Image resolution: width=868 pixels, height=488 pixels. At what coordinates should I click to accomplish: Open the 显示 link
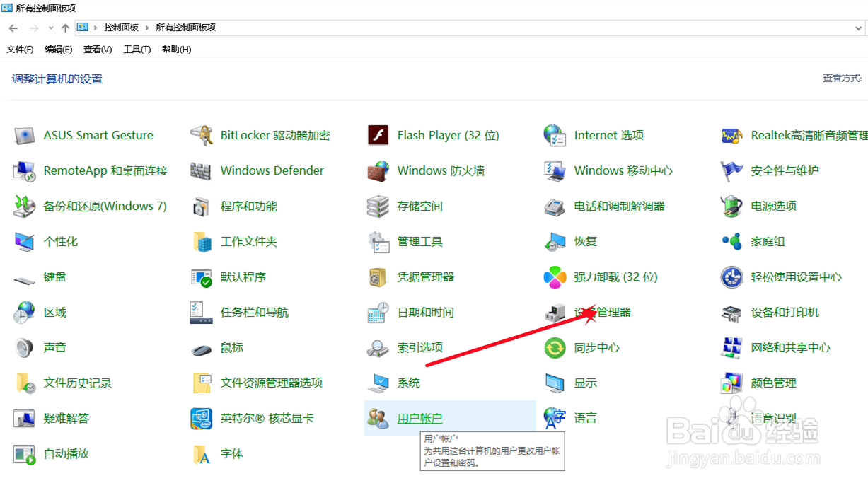[x=586, y=383]
